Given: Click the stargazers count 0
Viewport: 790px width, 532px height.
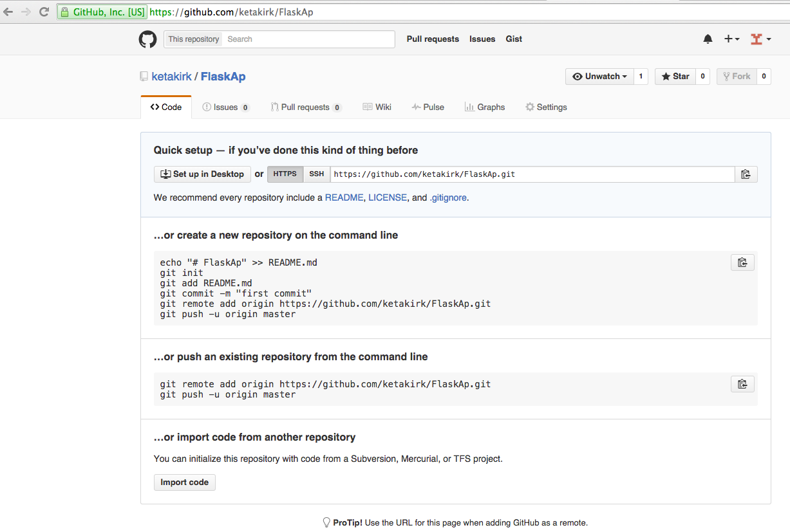Looking at the screenshot, I should click(x=702, y=77).
